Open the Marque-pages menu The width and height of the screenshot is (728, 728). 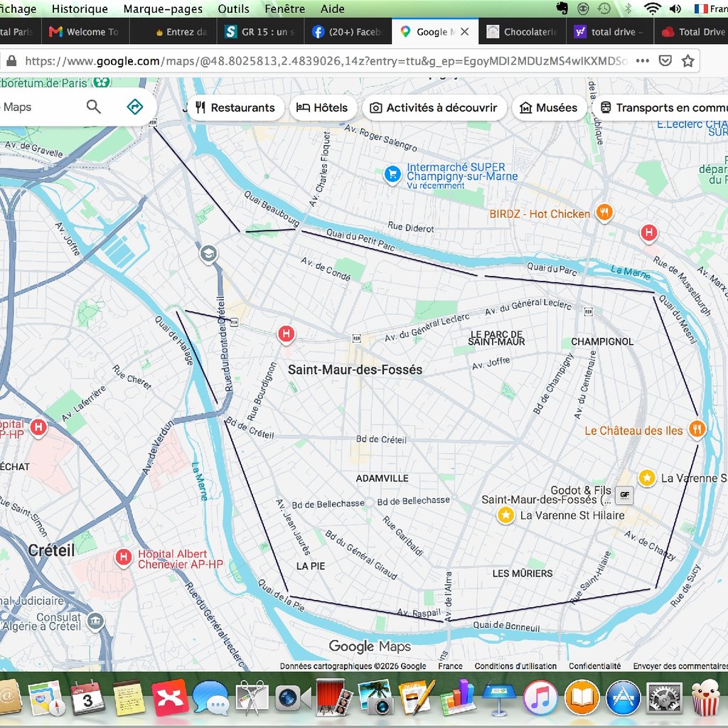pos(163,9)
